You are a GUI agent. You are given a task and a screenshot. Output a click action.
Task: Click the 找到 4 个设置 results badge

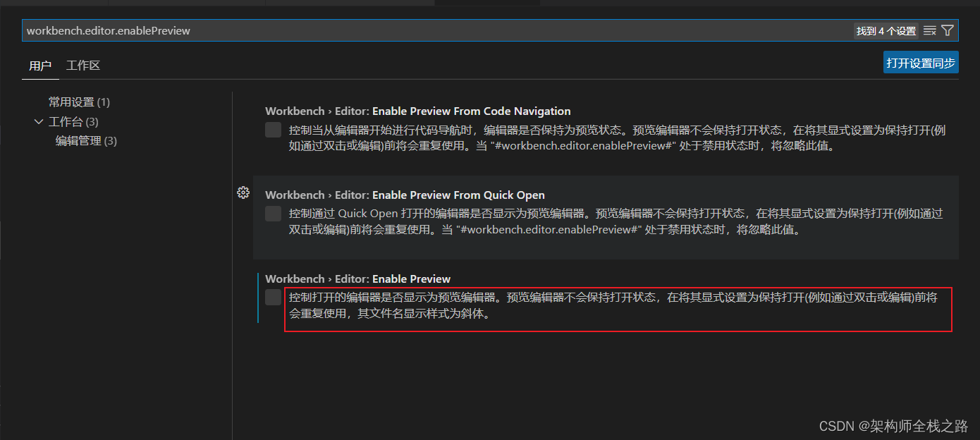pos(886,30)
